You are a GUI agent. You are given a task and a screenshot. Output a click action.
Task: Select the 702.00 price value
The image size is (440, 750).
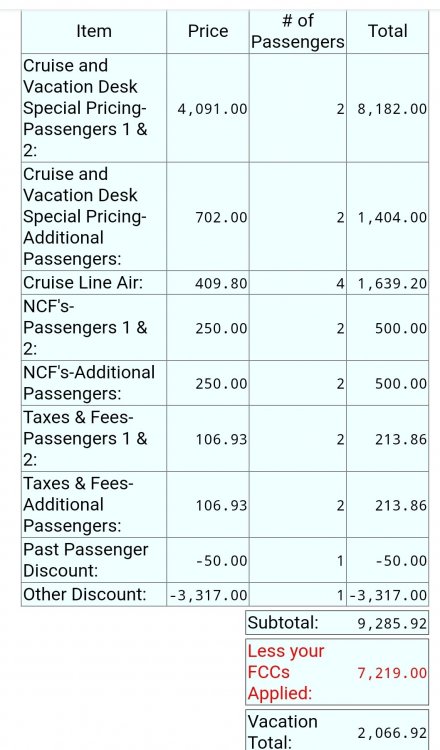221,217
